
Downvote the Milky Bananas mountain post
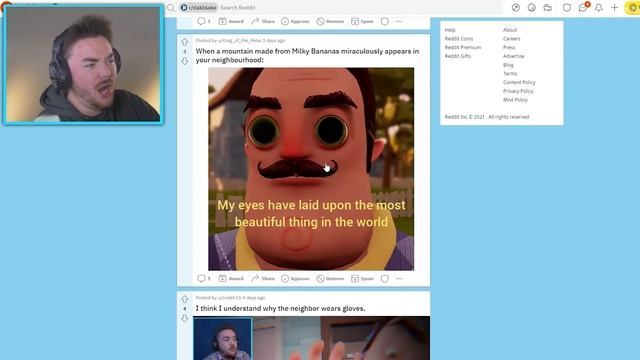click(184, 61)
